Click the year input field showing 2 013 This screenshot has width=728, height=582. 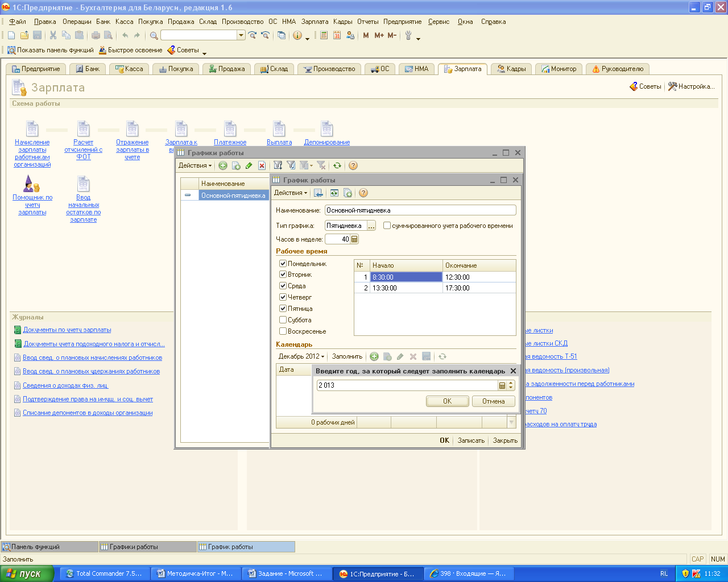[407, 385]
